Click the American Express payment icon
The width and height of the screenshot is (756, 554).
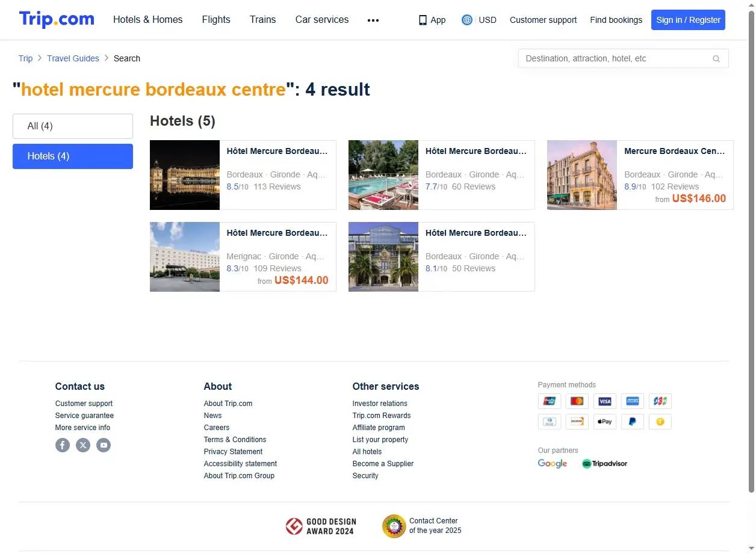(633, 401)
